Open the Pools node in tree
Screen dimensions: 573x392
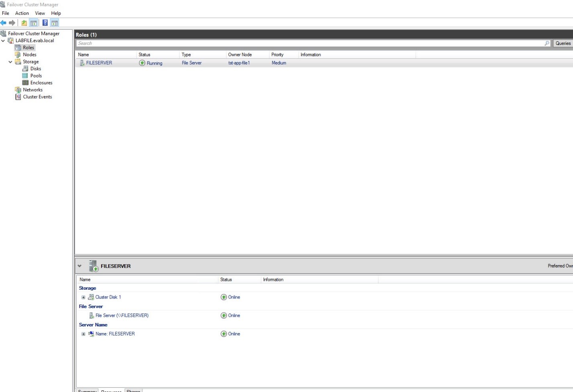[36, 76]
